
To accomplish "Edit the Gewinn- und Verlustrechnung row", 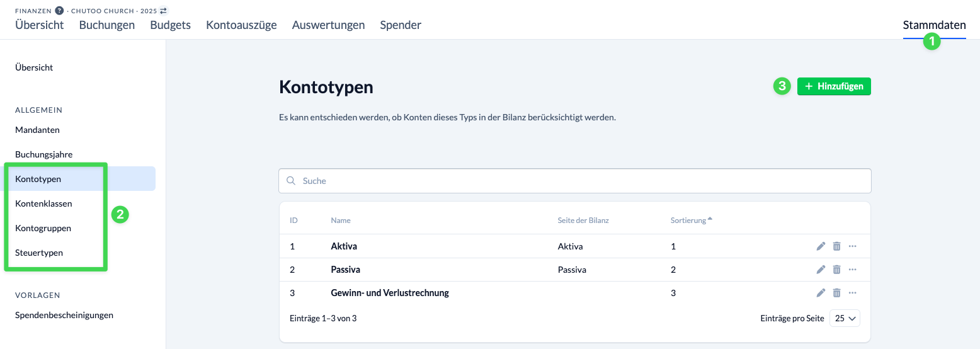I will pos(821,293).
